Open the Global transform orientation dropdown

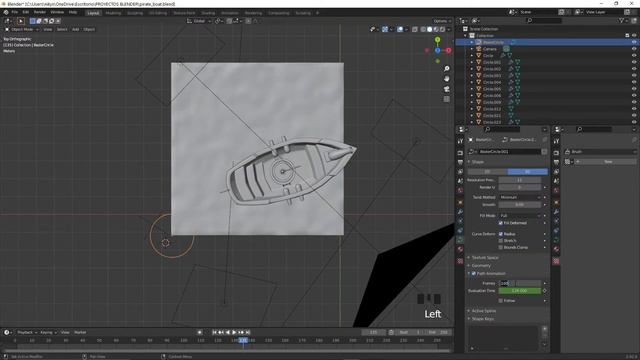pos(199,21)
